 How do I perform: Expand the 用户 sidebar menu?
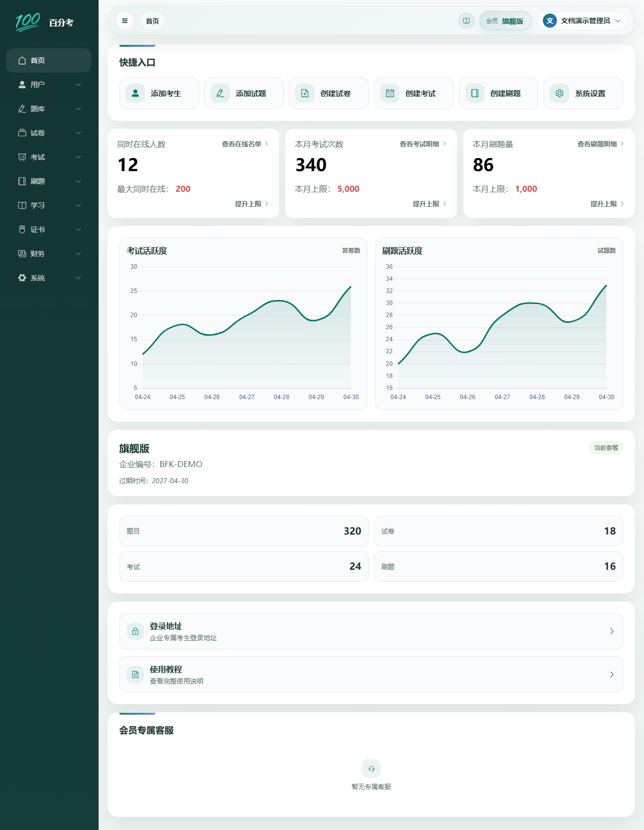tap(49, 85)
